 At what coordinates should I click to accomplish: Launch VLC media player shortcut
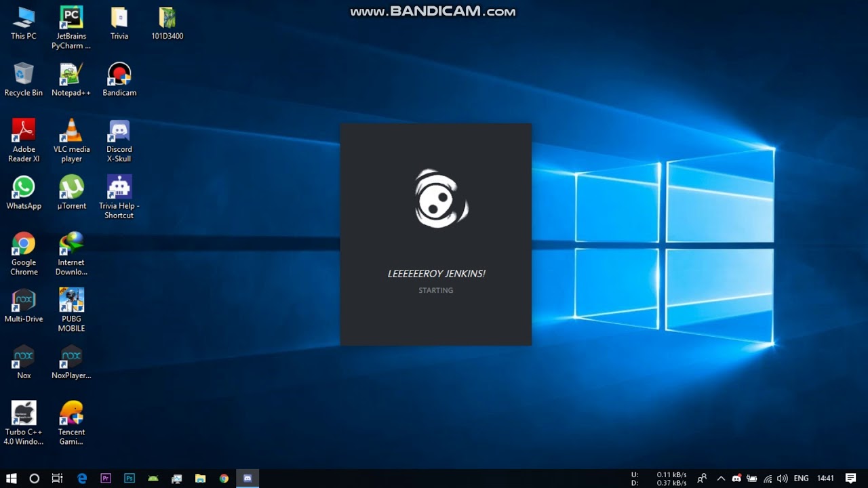coord(71,140)
